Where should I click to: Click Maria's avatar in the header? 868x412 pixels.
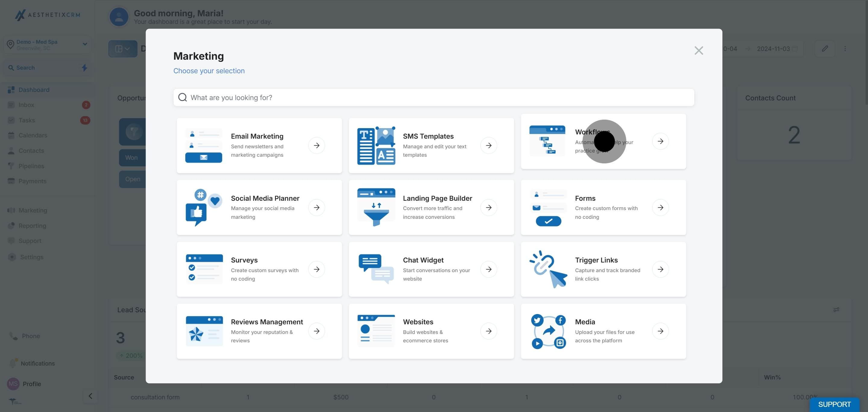119,17
